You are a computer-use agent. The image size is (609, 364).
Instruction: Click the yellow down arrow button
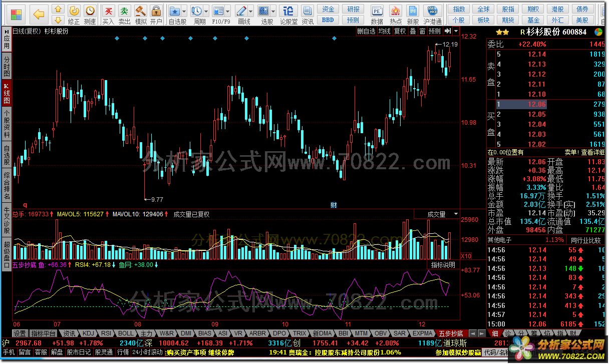click(x=58, y=20)
